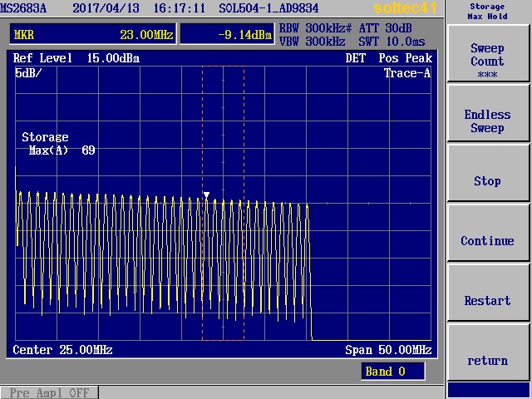This screenshot has width=532, height=399.
Task: Click the Continue softkey
Action: [488, 233]
